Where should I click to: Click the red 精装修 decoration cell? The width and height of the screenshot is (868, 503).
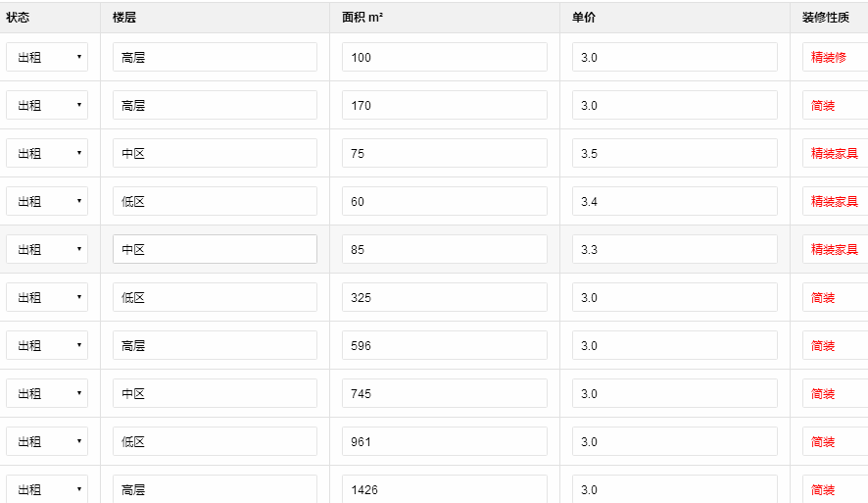[x=828, y=58]
